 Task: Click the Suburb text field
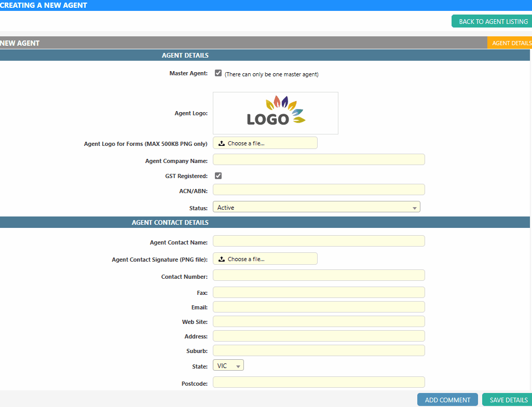(319, 351)
